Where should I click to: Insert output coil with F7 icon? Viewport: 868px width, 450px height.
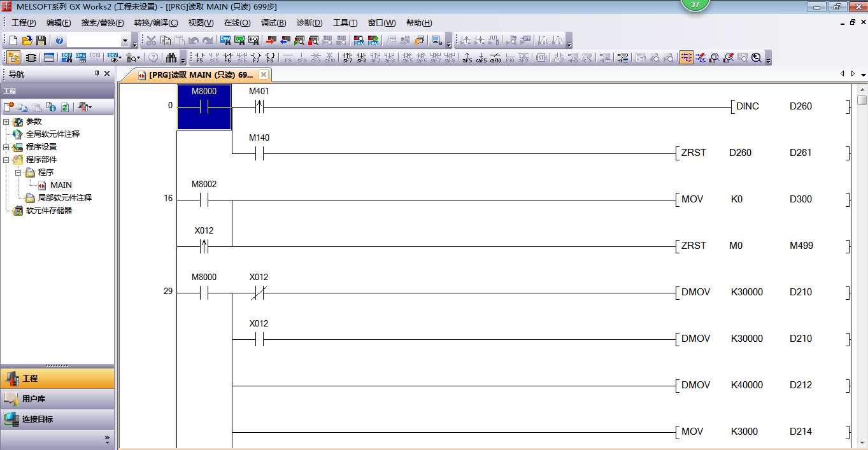pos(256,58)
